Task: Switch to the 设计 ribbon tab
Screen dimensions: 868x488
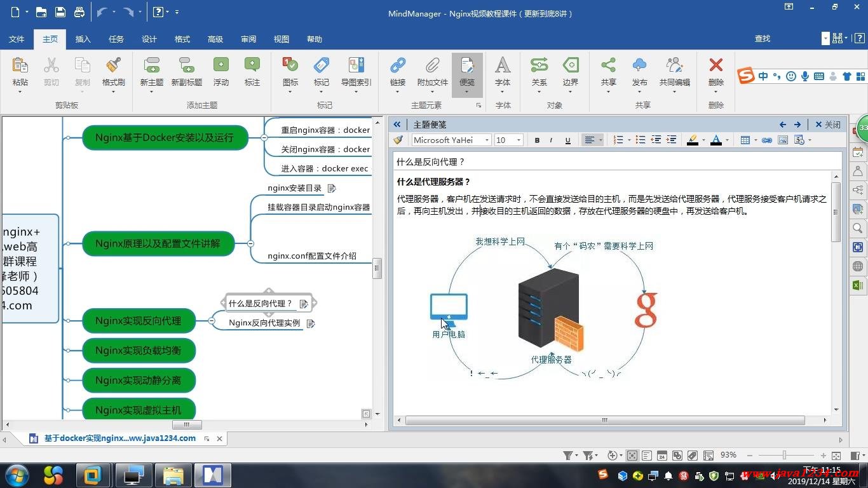Action: click(149, 39)
